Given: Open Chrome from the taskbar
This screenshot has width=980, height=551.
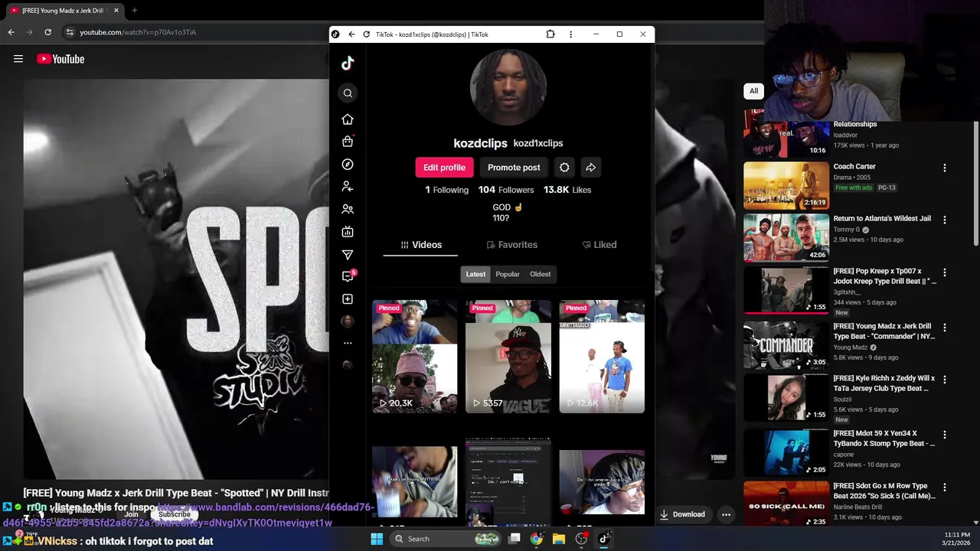Looking at the screenshot, I should pyautogui.click(x=537, y=539).
